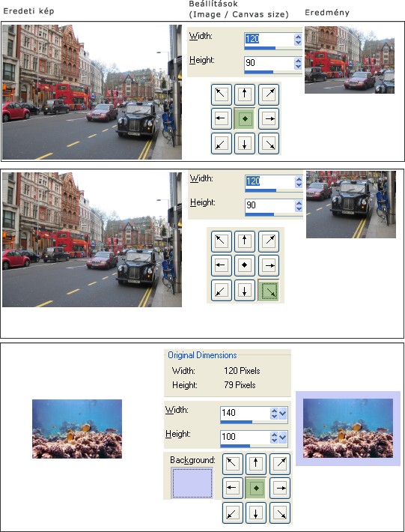Viewport: 405px width, 532px height.
Task: Select left placement arrow in bottom panel
Action: tap(233, 488)
